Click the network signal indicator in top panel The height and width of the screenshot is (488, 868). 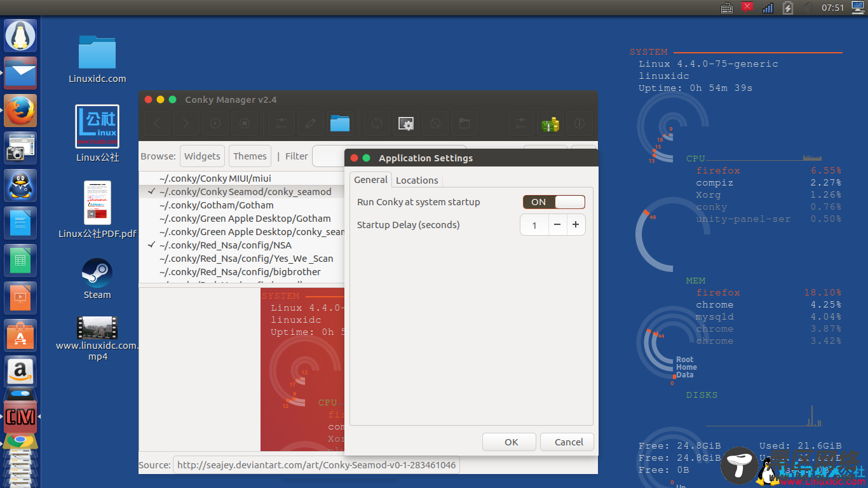(768, 8)
